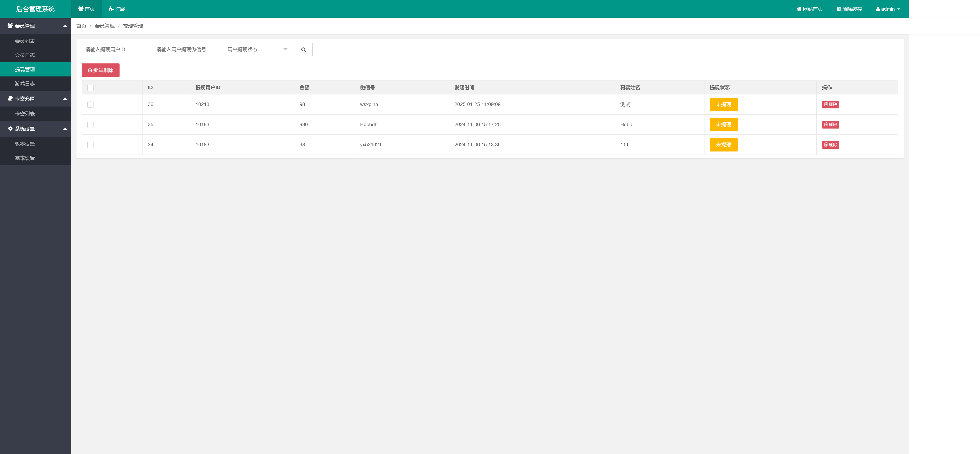980x454 pixels.
Task: Open 网站首页 via the home icon
Action: click(799, 9)
